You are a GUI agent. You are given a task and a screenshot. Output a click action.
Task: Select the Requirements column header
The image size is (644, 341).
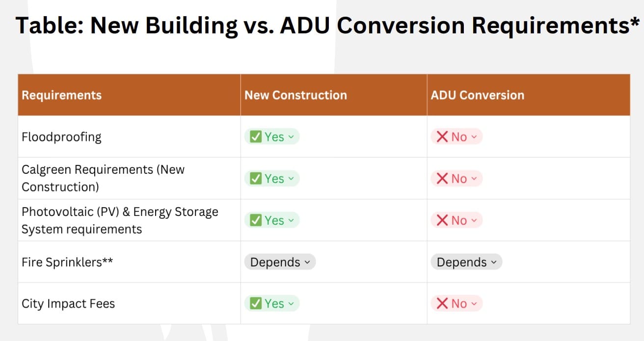[129, 95]
